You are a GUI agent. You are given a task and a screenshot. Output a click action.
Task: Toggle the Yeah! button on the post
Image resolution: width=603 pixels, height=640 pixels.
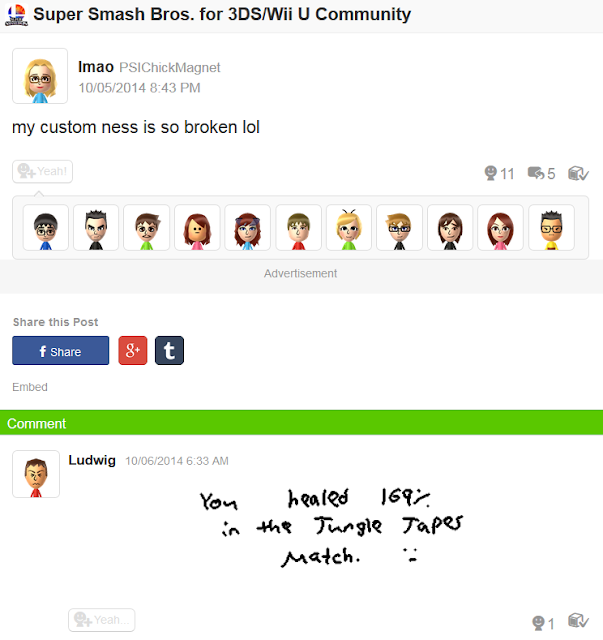click(x=42, y=171)
